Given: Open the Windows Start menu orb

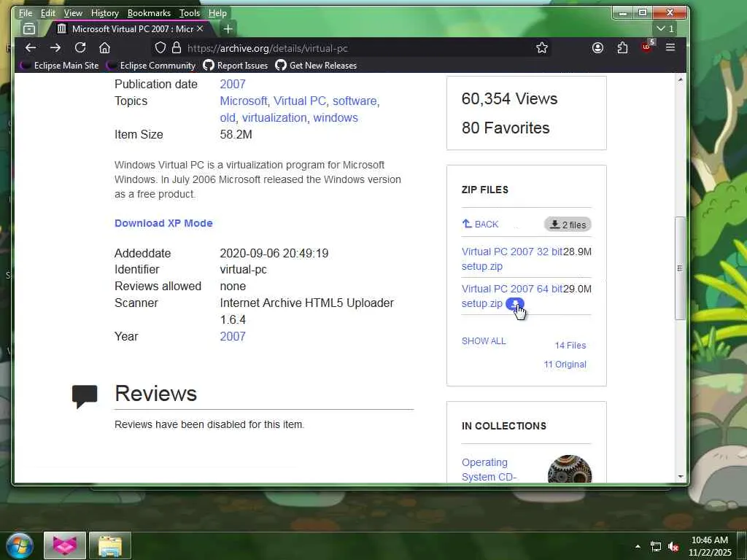Looking at the screenshot, I should [x=20, y=545].
